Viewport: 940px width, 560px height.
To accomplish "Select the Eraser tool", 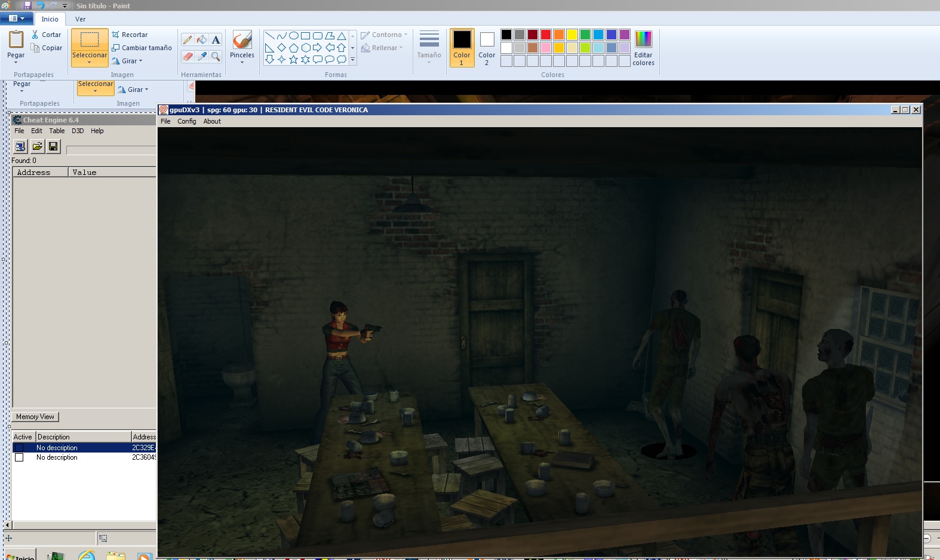I will pos(188,56).
